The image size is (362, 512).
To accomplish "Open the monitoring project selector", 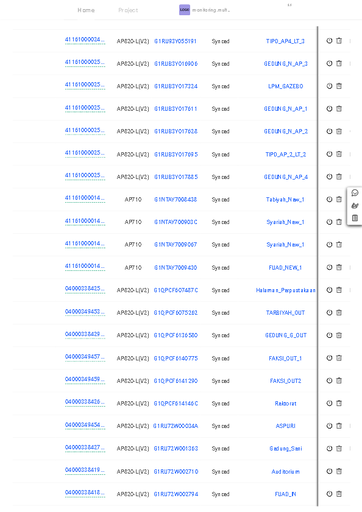I will [204, 10].
